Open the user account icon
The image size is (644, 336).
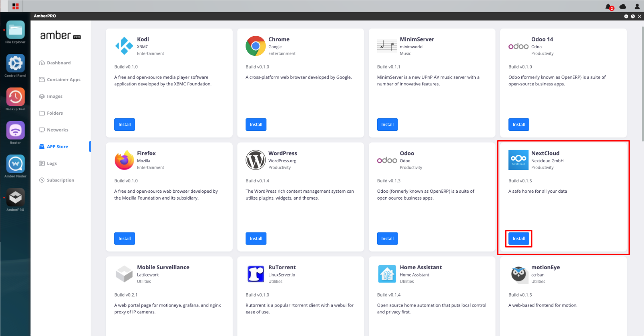[637, 6]
